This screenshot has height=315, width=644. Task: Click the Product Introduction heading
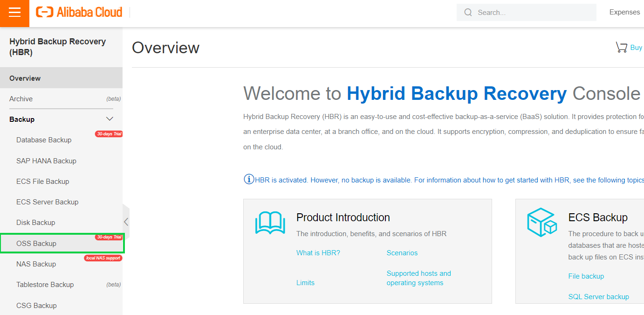click(x=343, y=217)
